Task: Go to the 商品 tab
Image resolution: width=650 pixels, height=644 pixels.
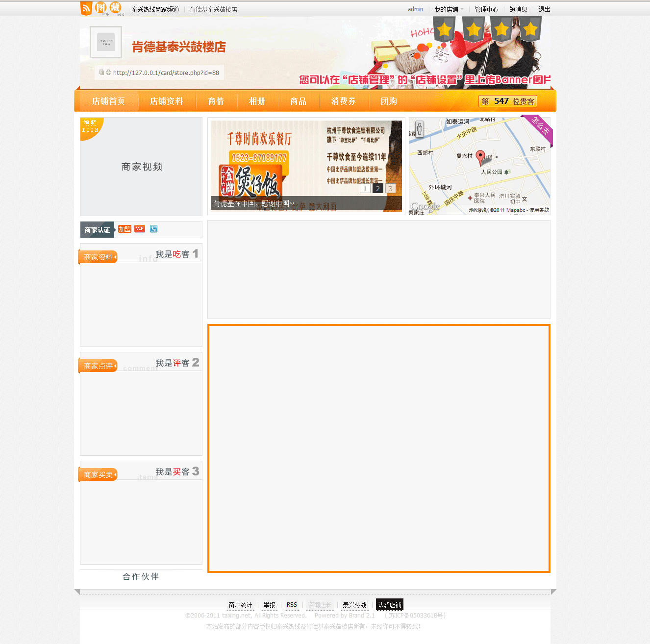Action: click(298, 101)
